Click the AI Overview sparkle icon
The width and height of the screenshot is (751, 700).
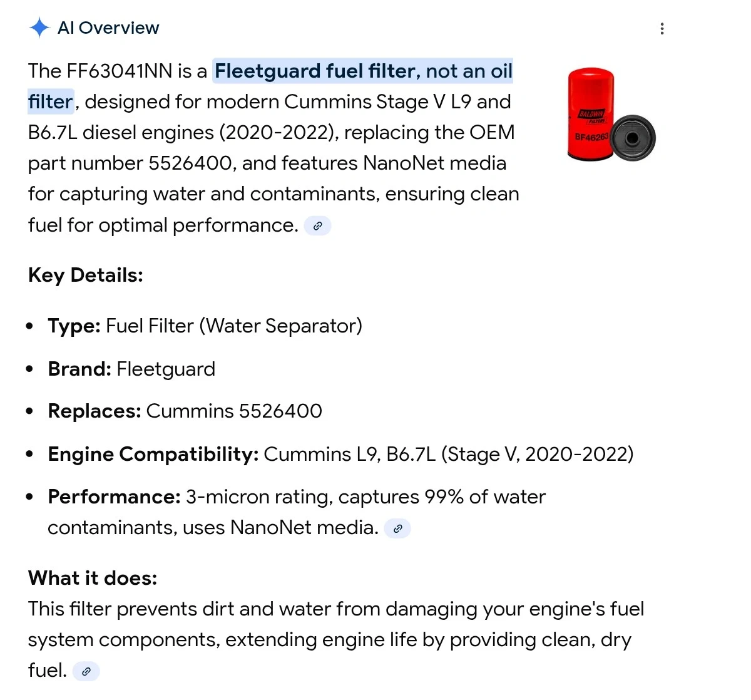click(x=39, y=28)
